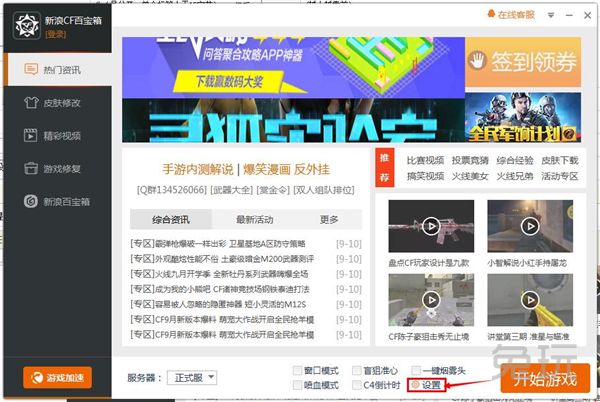The width and height of the screenshot is (600, 402).
Task: Click the 设置 gear settings icon
Action: (415, 385)
